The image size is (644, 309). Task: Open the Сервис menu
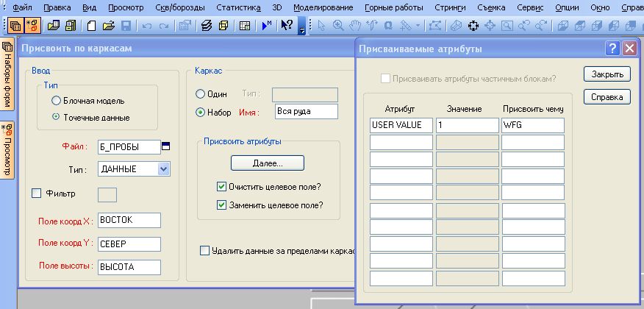530,7
